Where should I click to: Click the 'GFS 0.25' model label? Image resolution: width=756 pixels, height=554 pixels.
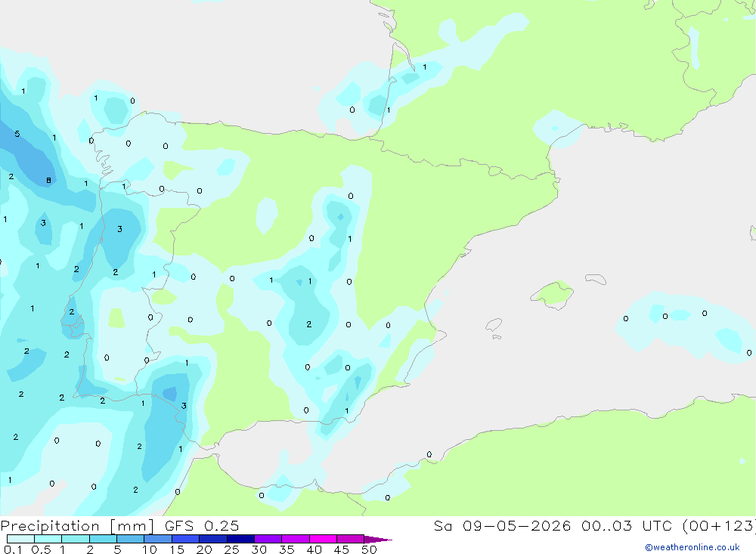(202, 525)
